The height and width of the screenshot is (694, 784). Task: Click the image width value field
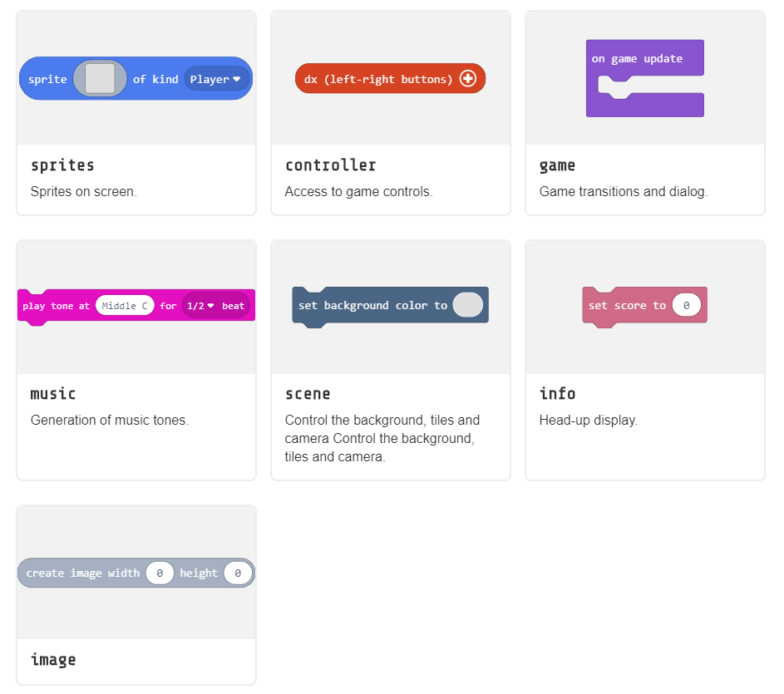pos(160,573)
